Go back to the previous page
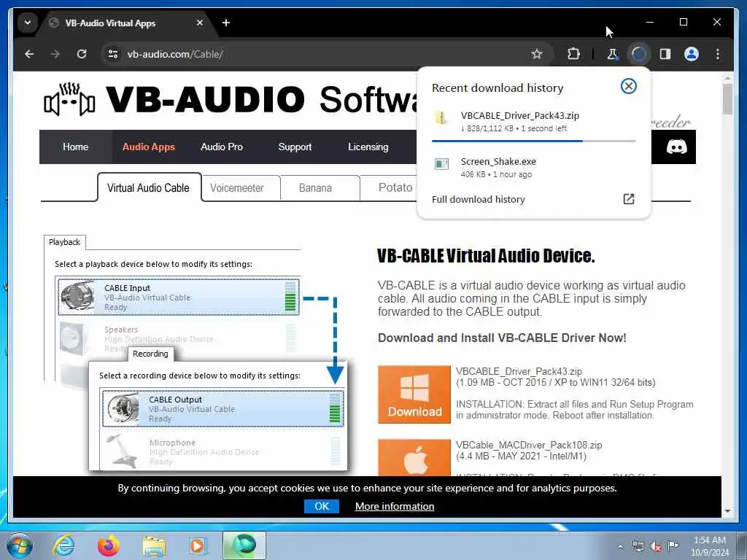This screenshot has height=560, width=747. [x=29, y=54]
